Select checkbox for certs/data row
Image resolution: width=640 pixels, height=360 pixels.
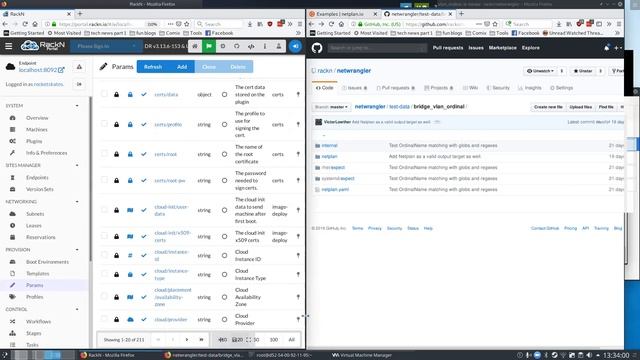click(104, 94)
